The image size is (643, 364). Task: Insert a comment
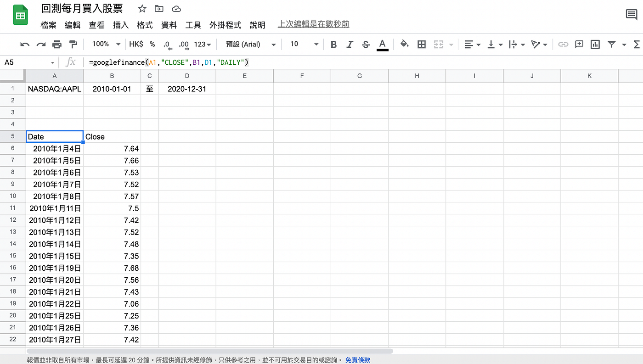(579, 44)
